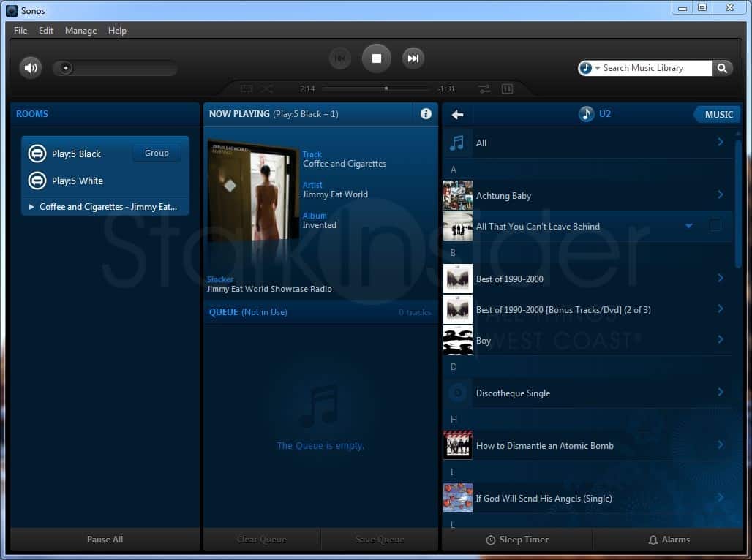752x560 pixels.
Task: Click the Invented album cover art
Action: (253, 192)
